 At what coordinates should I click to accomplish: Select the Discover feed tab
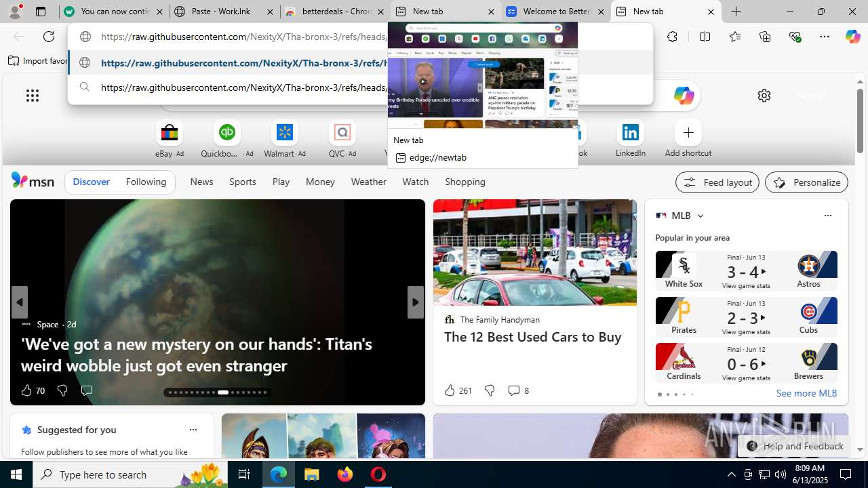(x=91, y=182)
